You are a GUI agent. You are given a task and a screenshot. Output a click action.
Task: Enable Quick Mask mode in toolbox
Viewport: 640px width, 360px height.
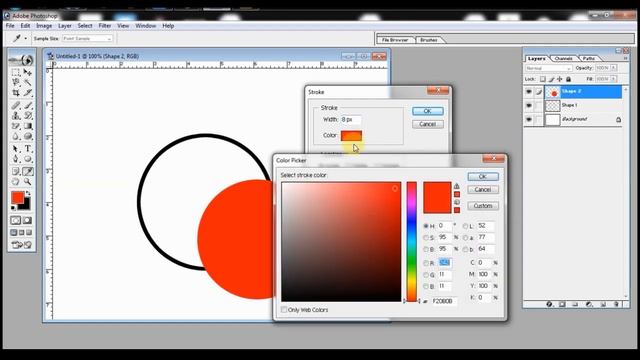tap(27, 220)
